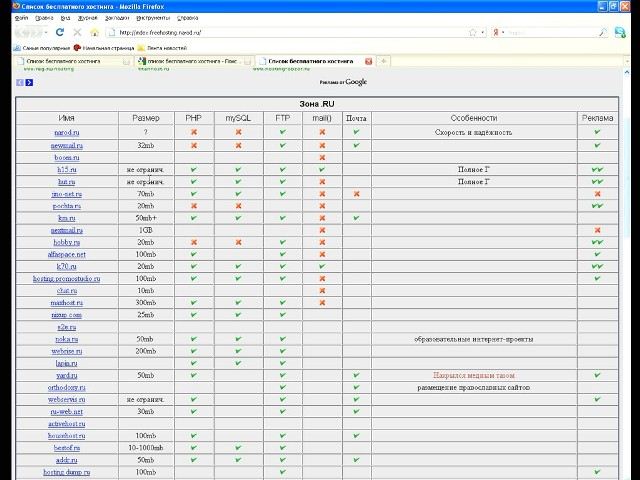
Task: Open Начальная страница bookmark
Action: 104,48
